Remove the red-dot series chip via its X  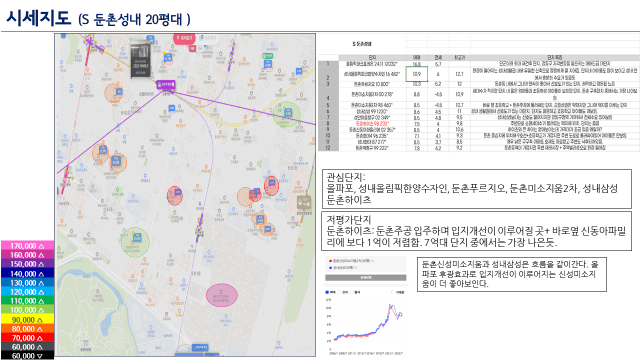(x=373, y=260)
